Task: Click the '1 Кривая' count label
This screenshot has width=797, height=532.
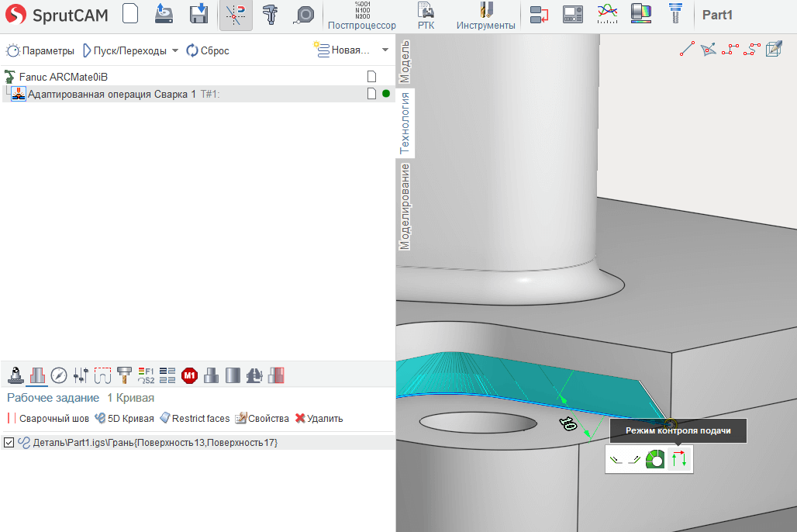Action: pyautogui.click(x=130, y=398)
